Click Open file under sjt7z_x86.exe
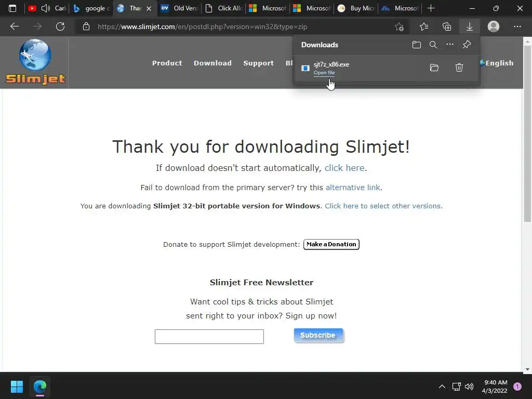 click(x=324, y=73)
